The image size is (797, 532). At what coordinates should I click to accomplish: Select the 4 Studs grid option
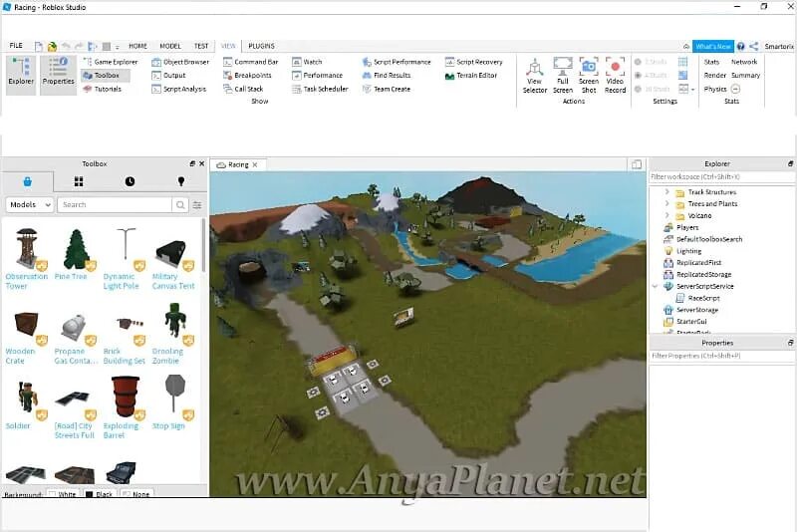coord(651,75)
